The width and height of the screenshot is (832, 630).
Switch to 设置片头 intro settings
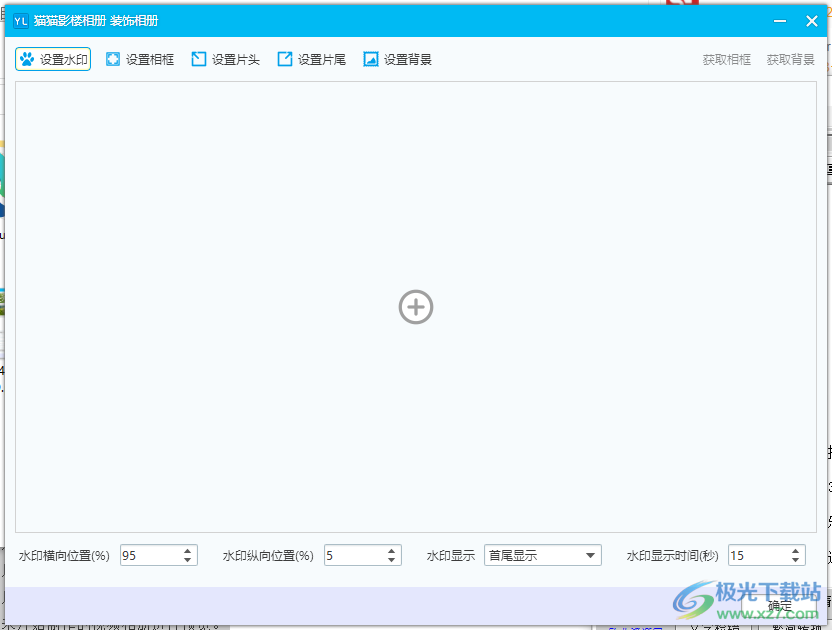(x=226, y=60)
